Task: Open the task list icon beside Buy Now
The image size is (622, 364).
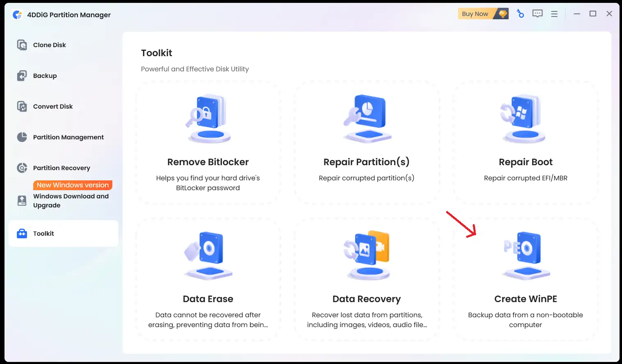Action: click(520, 14)
